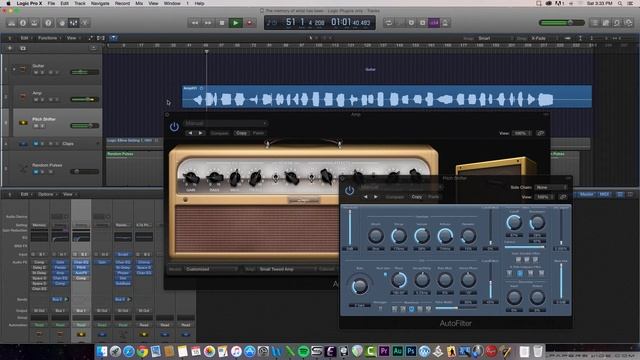Toggle the Amp plug-in power button
Screen dimensions: 640x360
tap(174, 127)
